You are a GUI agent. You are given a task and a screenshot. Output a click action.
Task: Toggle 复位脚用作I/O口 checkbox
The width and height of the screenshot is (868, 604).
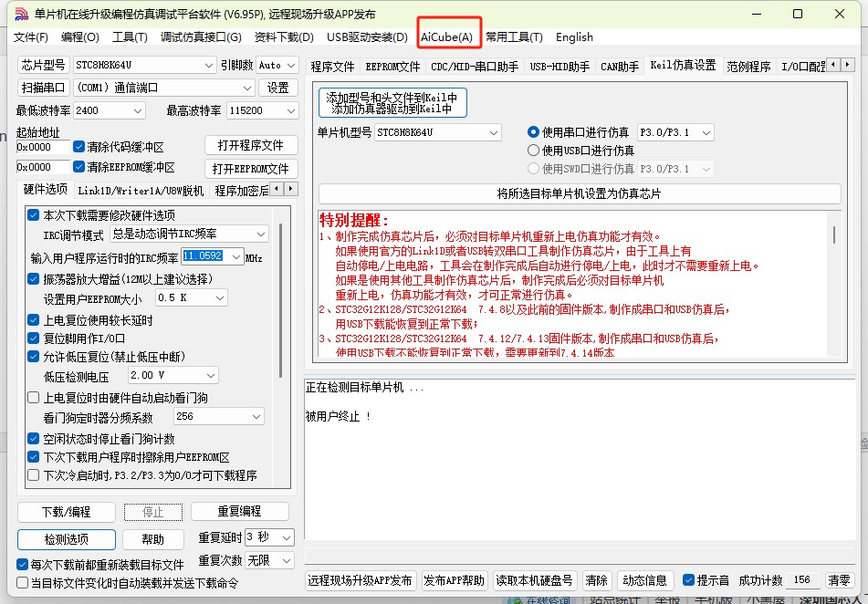pos(33,338)
